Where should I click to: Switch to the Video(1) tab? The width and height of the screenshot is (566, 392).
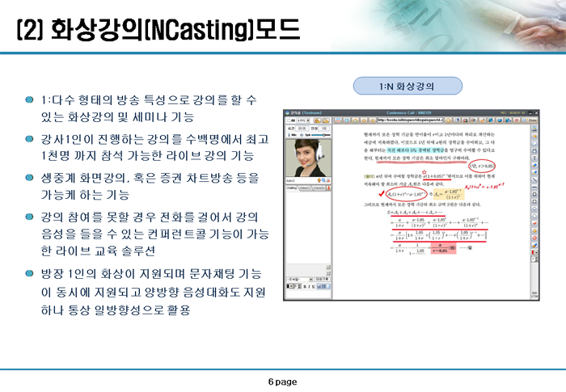[305, 188]
